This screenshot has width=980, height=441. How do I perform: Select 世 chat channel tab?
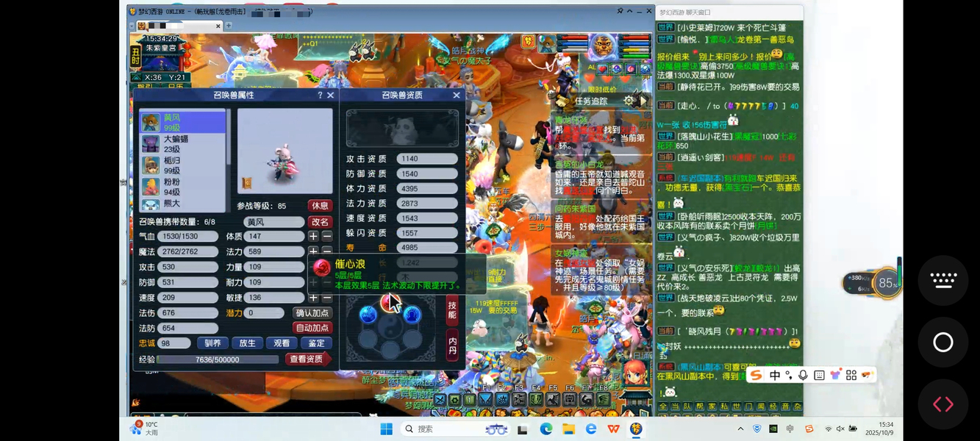735,406
